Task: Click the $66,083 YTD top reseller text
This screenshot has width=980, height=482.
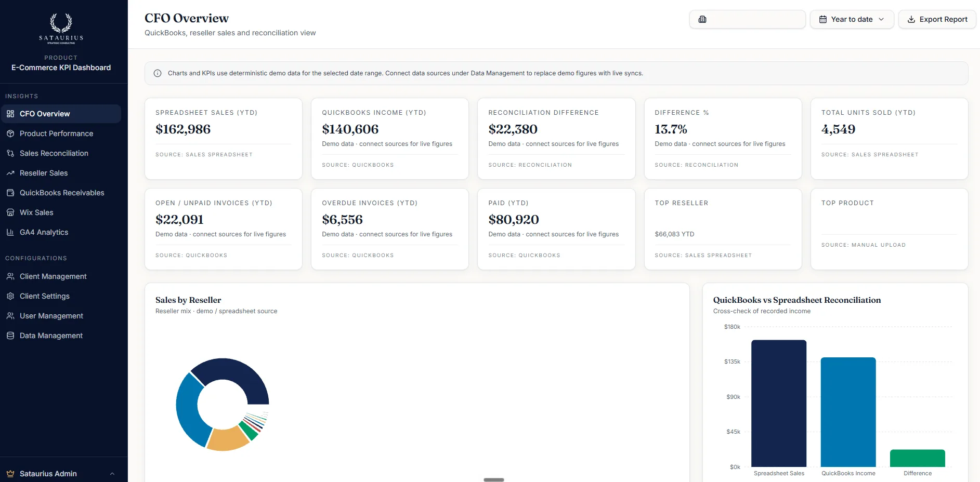Action: pyautogui.click(x=674, y=234)
